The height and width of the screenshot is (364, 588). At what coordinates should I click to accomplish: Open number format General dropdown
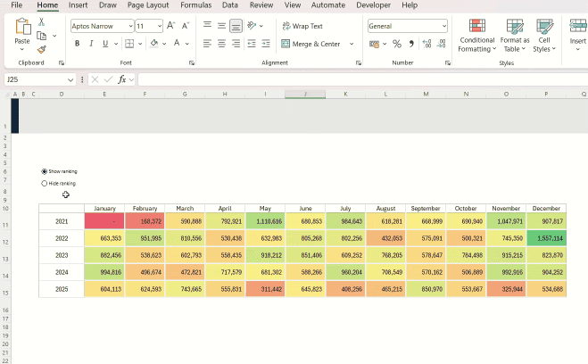(444, 26)
